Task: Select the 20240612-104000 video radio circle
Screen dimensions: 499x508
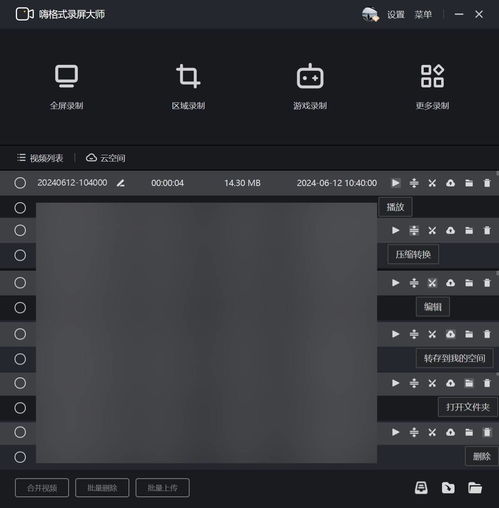Action: 20,183
